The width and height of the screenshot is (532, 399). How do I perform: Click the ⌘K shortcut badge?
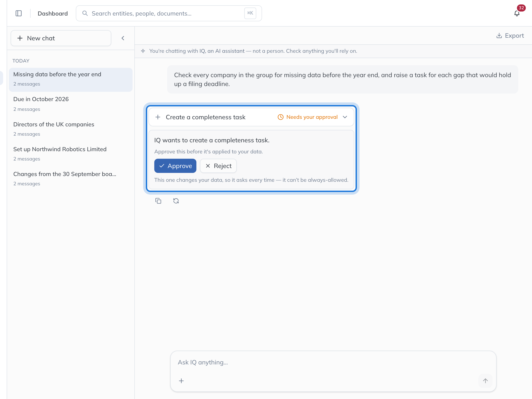pos(250,13)
